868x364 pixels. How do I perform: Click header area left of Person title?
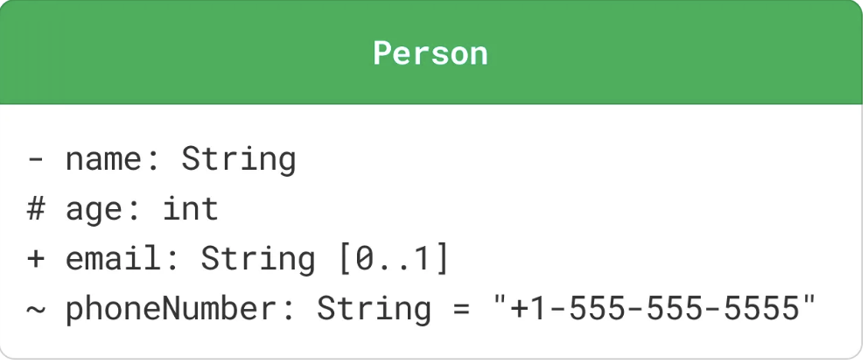(x=175, y=53)
